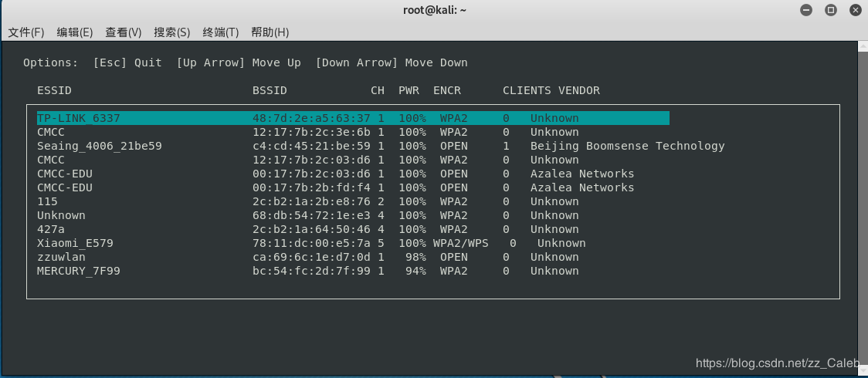The width and height of the screenshot is (868, 378).
Task: Open the 终端(T) menu
Action: 221,32
